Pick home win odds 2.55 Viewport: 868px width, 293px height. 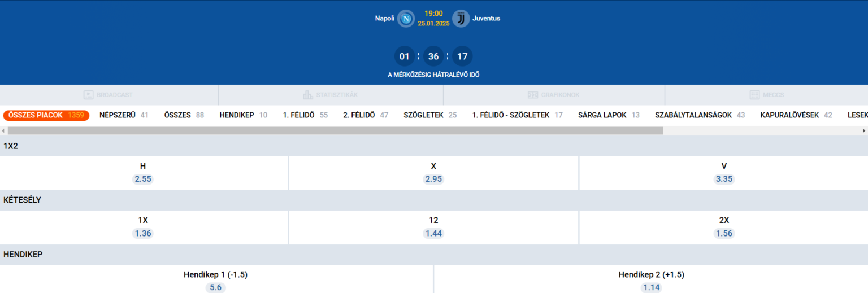[x=143, y=179]
